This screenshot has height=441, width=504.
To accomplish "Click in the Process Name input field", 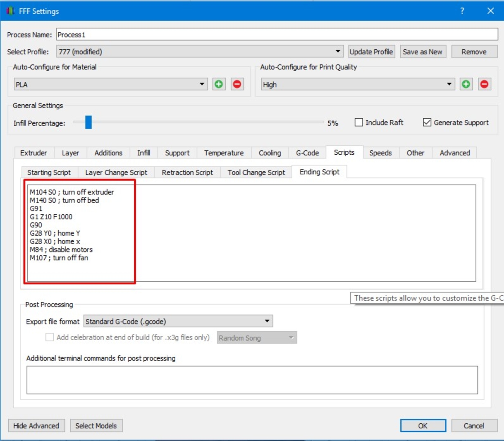I will 277,35.
